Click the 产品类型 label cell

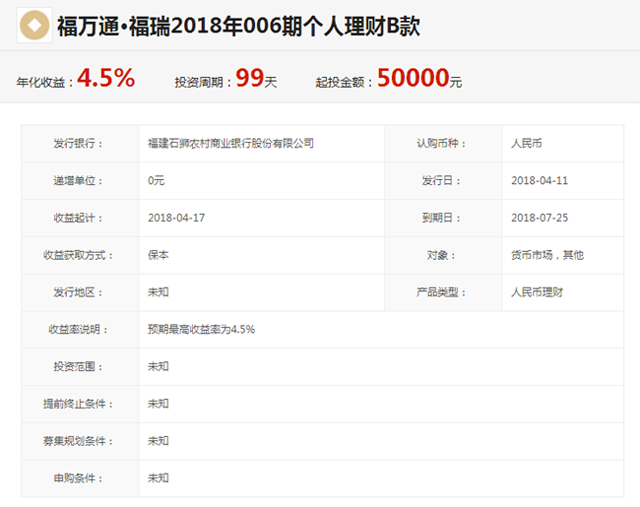pos(443,292)
